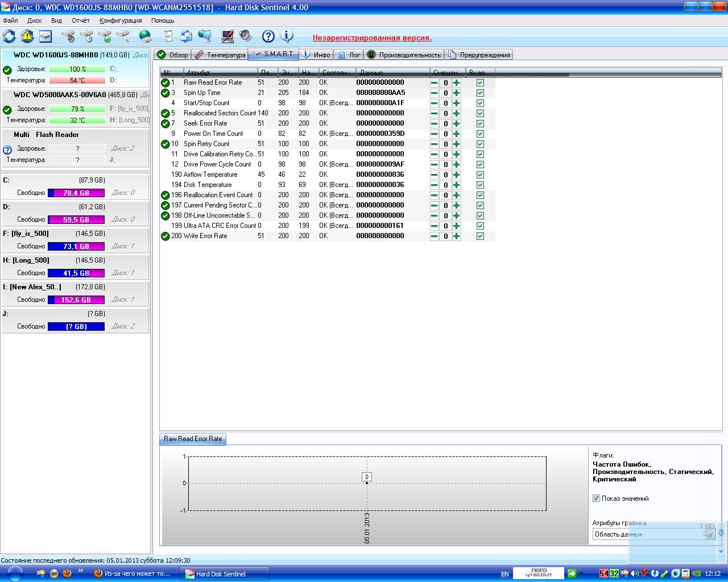
Task: Open the Конфигурация menu
Action: pos(121,20)
